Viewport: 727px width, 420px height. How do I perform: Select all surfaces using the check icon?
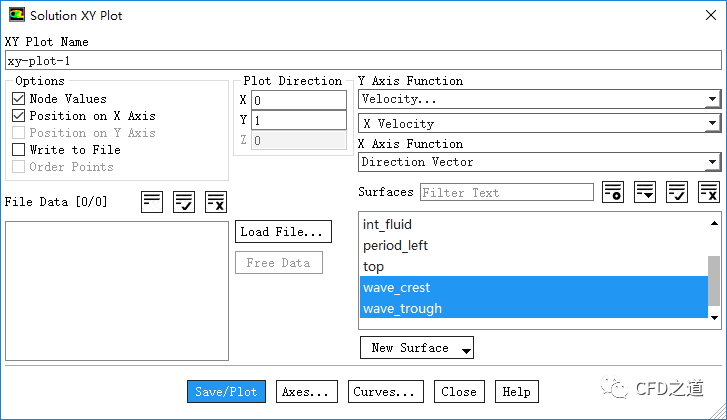pos(677,192)
